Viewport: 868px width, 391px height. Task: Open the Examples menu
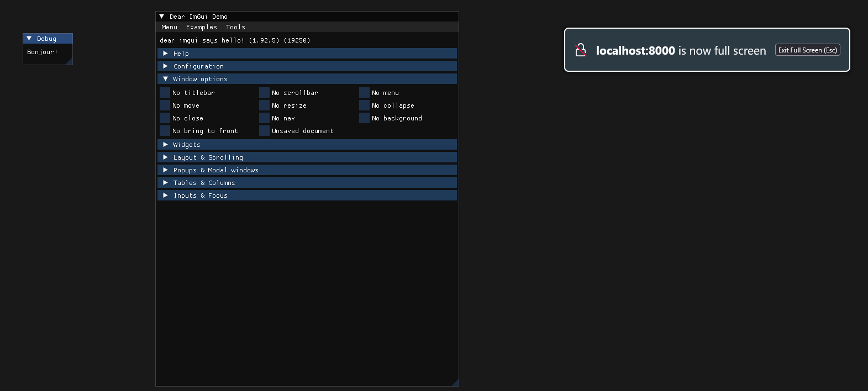201,27
